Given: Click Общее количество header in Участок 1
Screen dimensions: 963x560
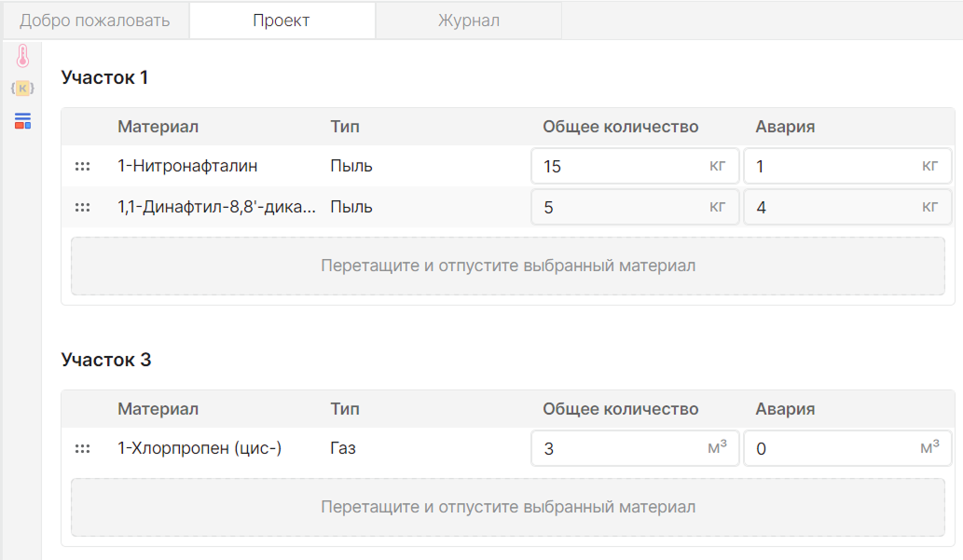Looking at the screenshot, I should 620,127.
